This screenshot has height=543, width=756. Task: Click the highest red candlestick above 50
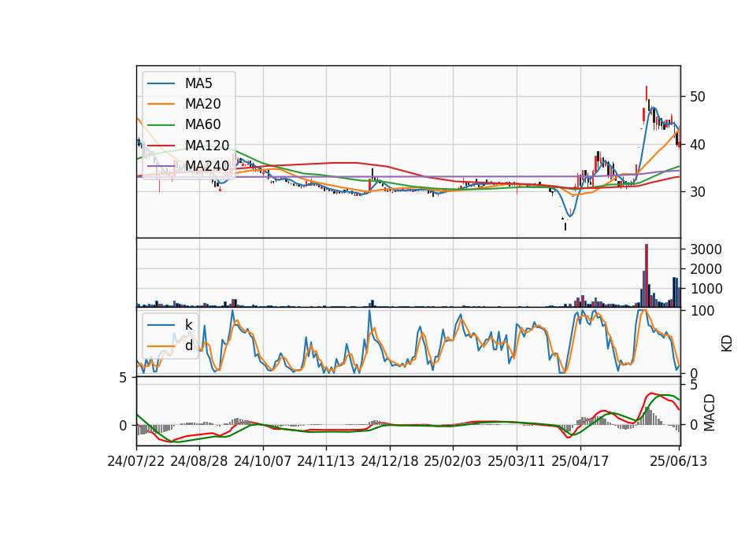[x=647, y=94]
